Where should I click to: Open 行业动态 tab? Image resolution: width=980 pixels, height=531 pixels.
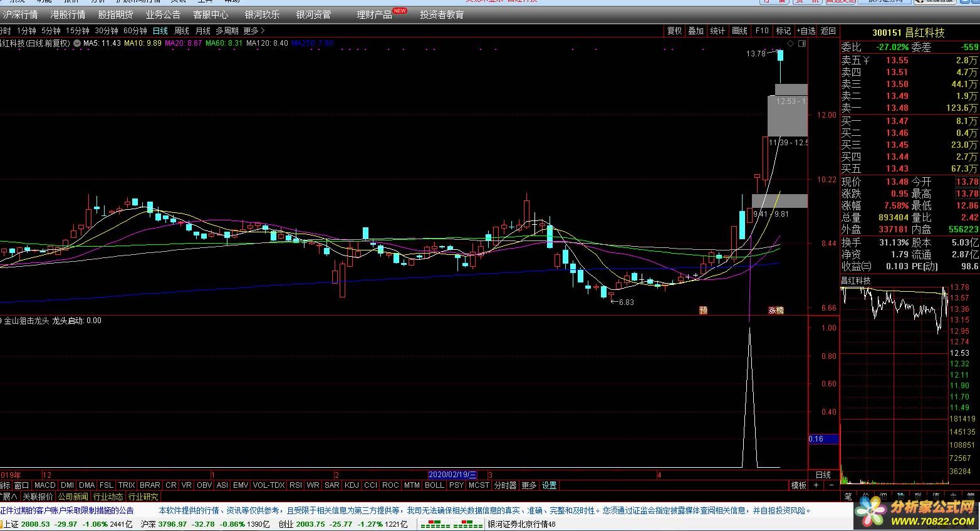(x=108, y=497)
